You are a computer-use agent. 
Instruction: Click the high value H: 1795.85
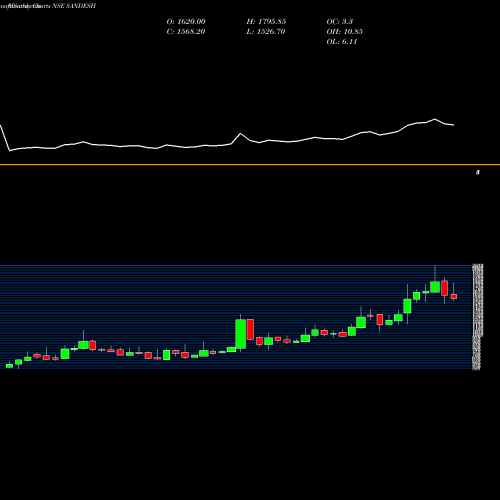(266, 22)
